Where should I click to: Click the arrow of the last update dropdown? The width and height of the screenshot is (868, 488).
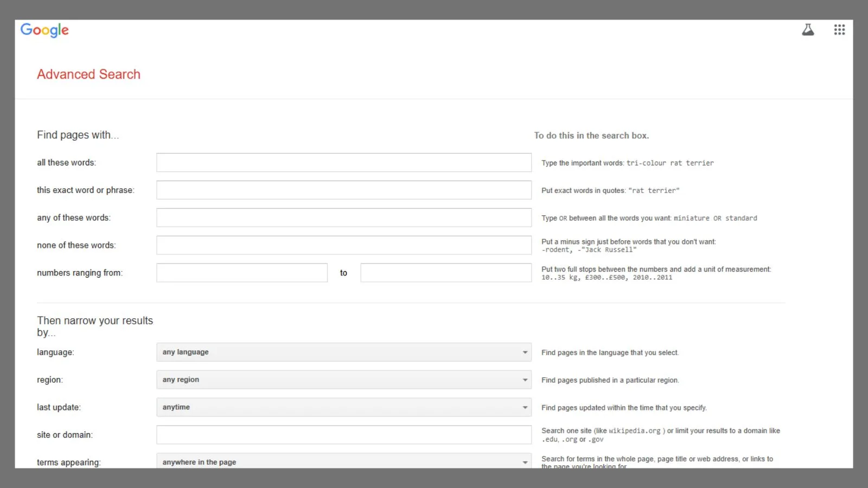(x=525, y=407)
